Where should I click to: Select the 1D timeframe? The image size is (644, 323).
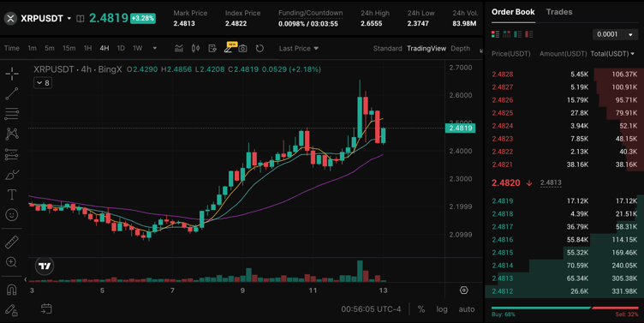121,49
